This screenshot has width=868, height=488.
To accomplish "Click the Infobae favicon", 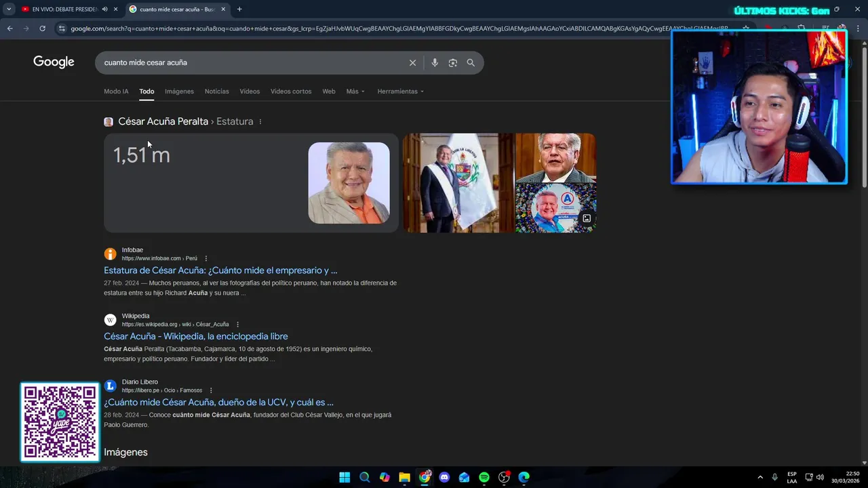I will (110, 254).
